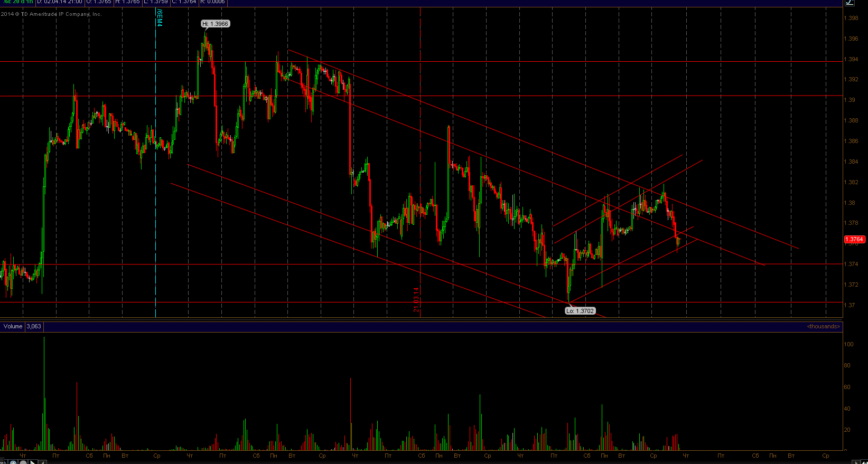Viewport: 868px width, 464px height.
Task: Click the 1.398 price axis label
Action: (x=851, y=18)
